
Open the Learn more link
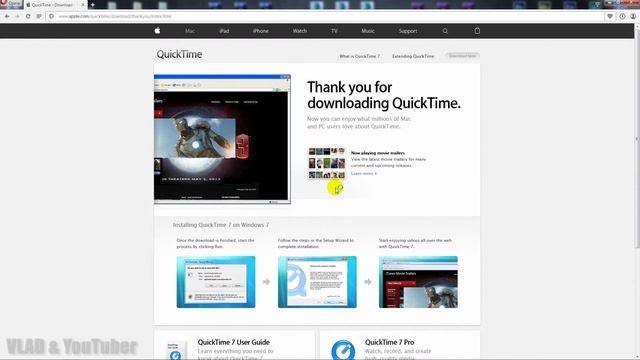click(364, 173)
